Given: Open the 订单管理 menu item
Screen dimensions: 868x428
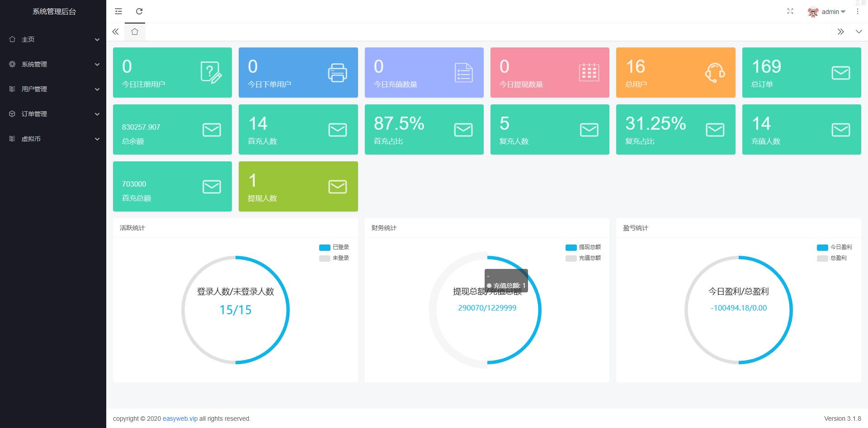Looking at the screenshot, I should point(53,114).
